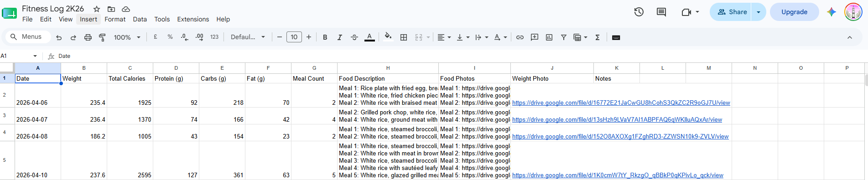
Task: Open the borders menu
Action: (x=404, y=37)
